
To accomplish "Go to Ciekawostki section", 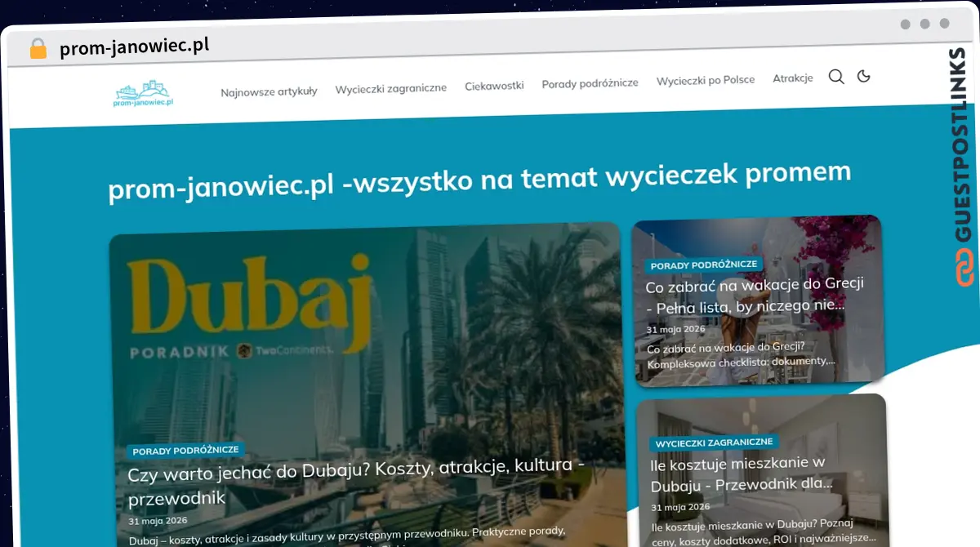I will tap(494, 86).
